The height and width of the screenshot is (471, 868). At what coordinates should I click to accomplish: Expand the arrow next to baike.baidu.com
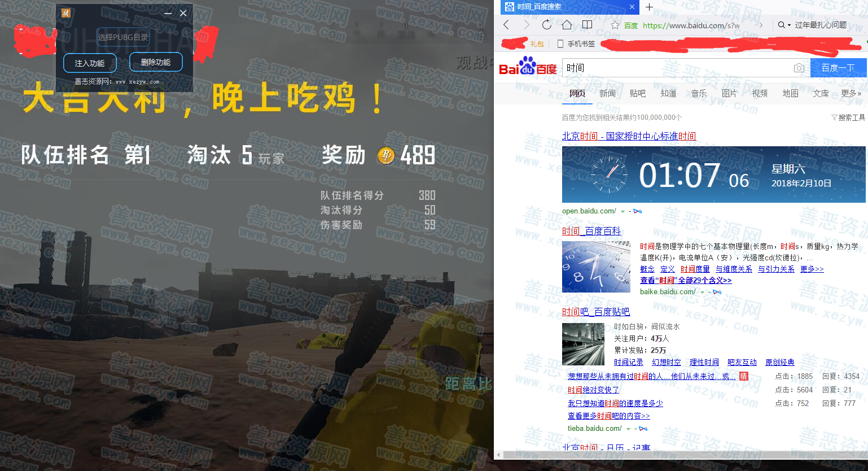(x=702, y=293)
